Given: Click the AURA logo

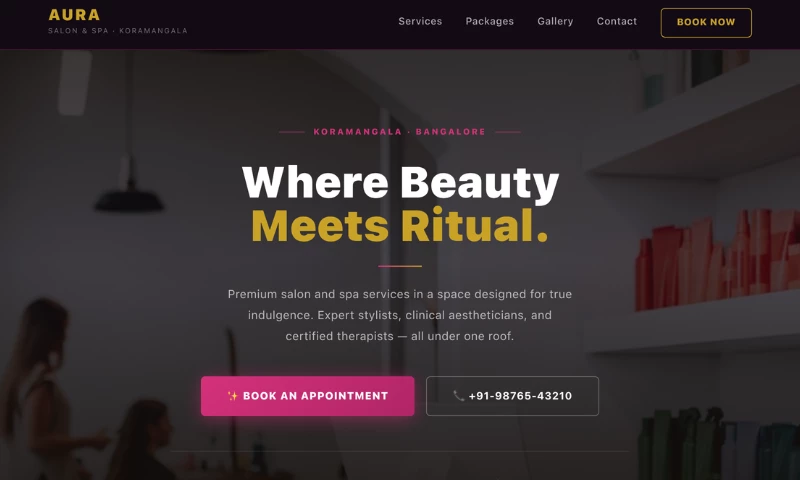Looking at the screenshot, I should tap(74, 15).
